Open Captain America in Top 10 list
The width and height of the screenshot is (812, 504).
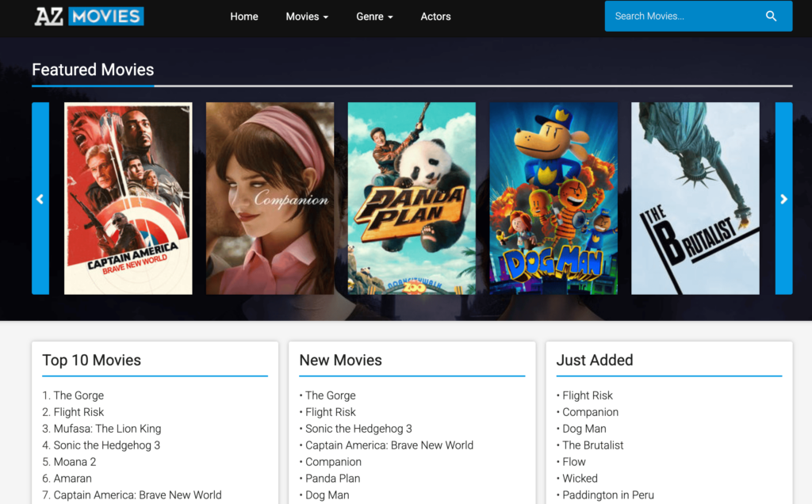coord(138,494)
